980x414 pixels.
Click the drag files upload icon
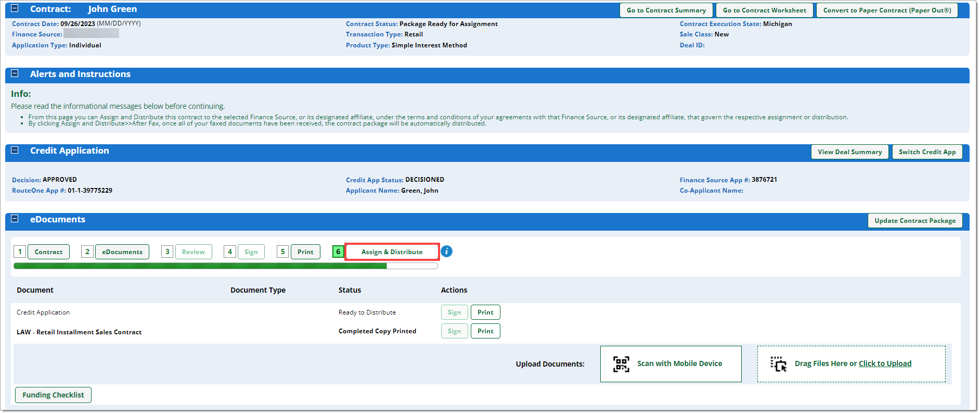coord(779,364)
